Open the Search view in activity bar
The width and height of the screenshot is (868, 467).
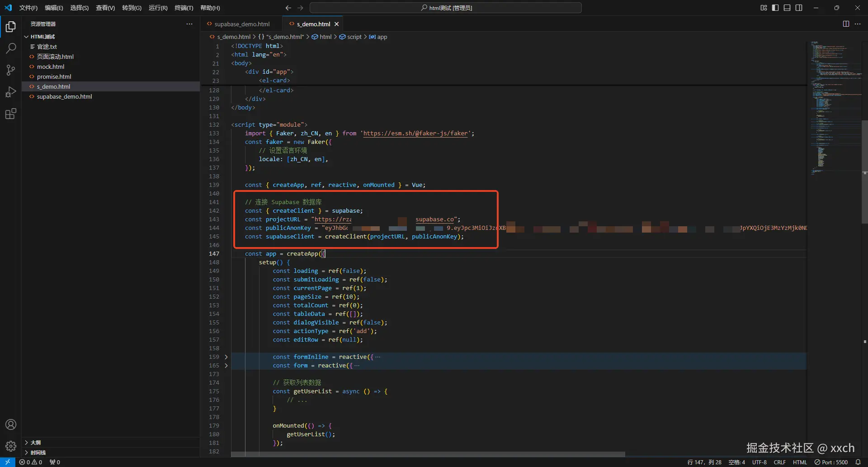[x=11, y=48]
